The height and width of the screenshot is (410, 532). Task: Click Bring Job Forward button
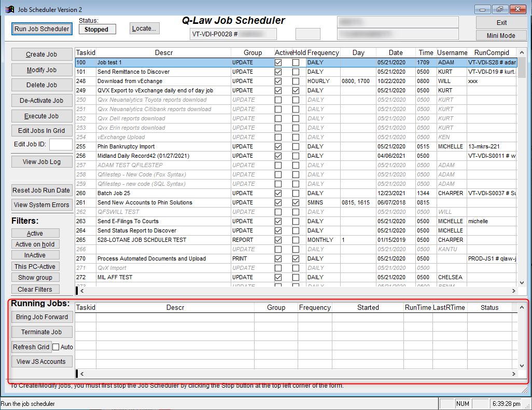coord(42,317)
